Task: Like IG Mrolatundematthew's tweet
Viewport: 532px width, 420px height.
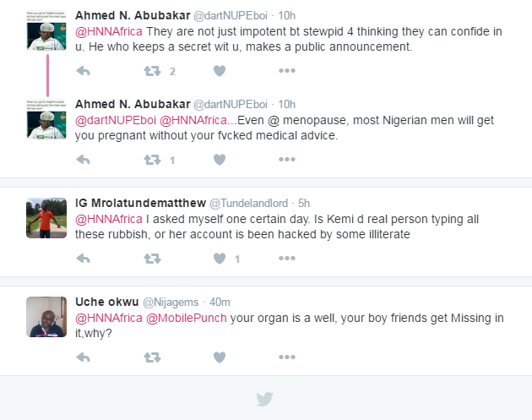Action: pos(220,258)
